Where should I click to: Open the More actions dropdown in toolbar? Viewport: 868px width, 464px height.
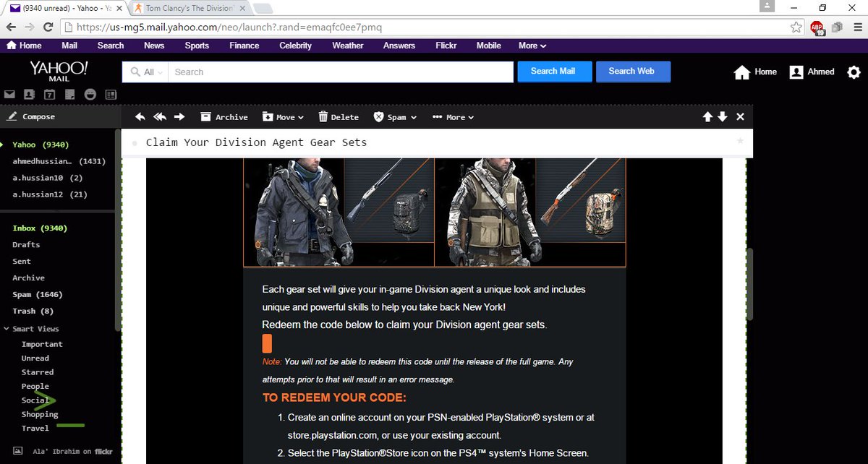[x=453, y=117]
